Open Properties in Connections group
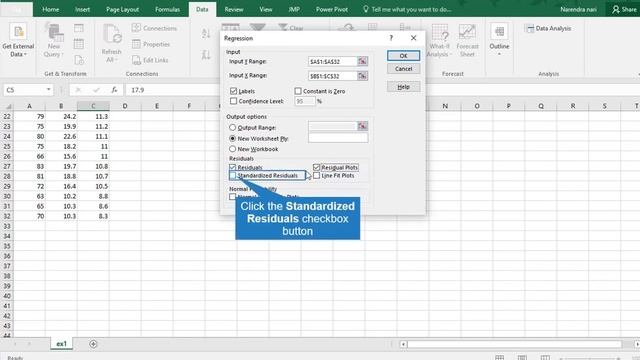Screen dimensions: 640x360 pos(151,44)
